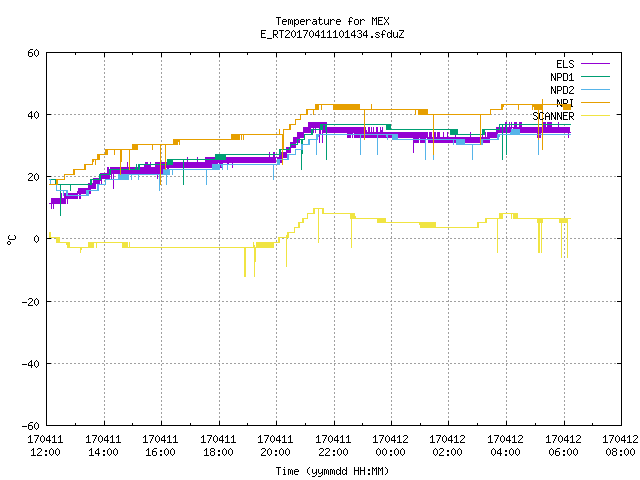Click the NPD1 legend label
Screen dimensions: 640x480
pyautogui.click(x=562, y=77)
